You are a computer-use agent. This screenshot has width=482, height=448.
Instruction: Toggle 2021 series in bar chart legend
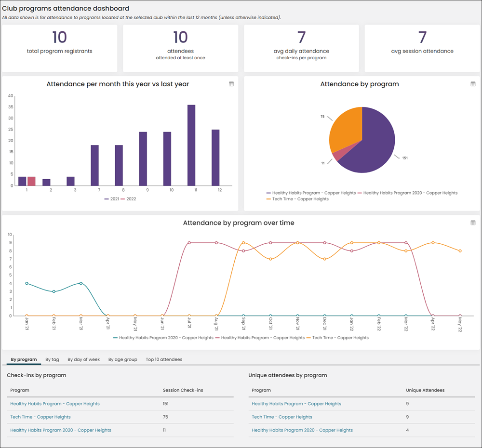pos(112,199)
